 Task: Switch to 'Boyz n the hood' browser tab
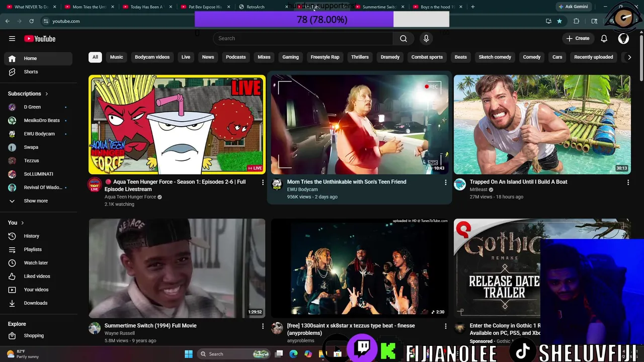[436, 7]
